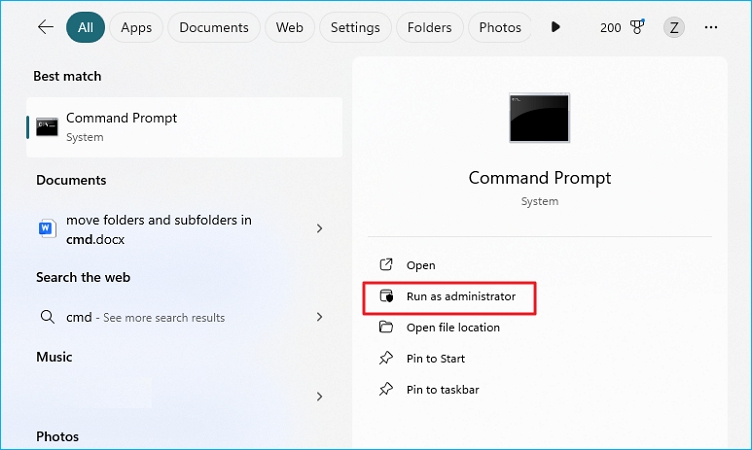Viewport: 752px width, 450px height.
Task: Click the Open action for Command Prompt
Action: click(420, 265)
